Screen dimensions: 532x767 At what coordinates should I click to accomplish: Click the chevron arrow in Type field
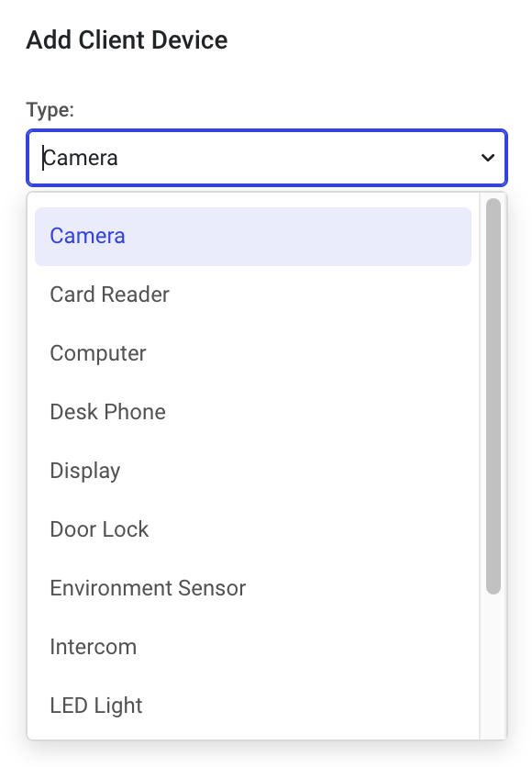(x=487, y=158)
